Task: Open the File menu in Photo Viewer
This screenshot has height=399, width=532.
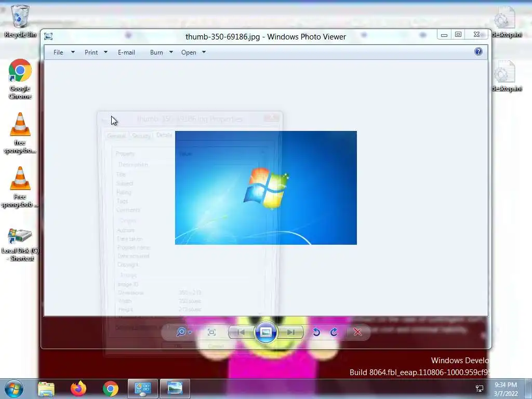Action: pos(58,52)
